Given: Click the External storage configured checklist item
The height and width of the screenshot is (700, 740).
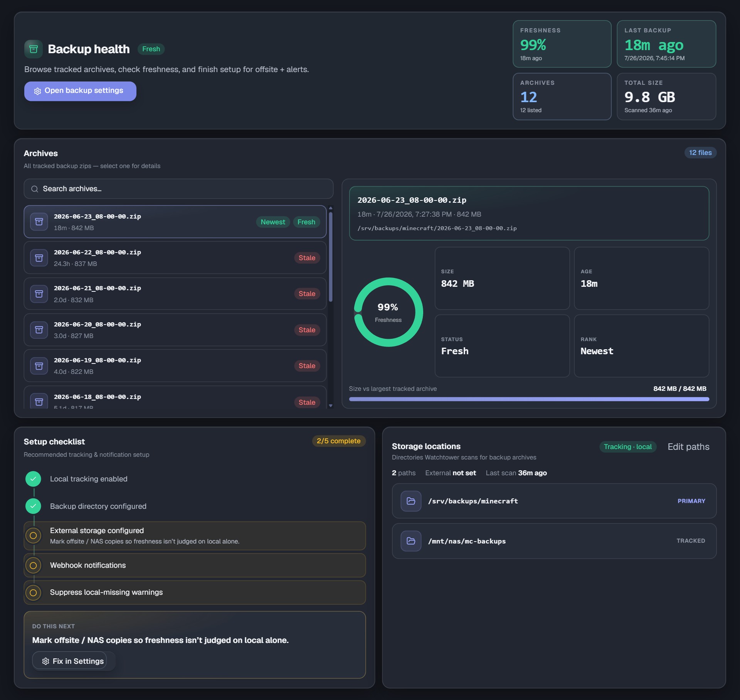Looking at the screenshot, I should pos(195,536).
